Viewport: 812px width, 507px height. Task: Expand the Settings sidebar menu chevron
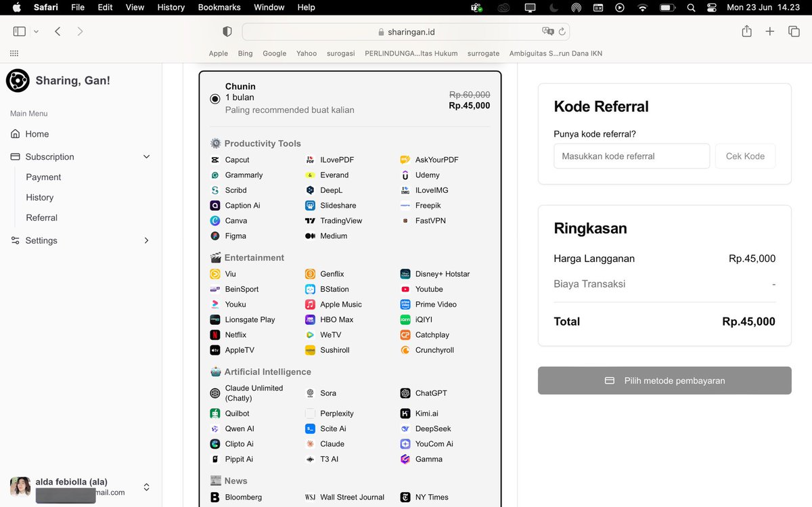pos(146,240)
